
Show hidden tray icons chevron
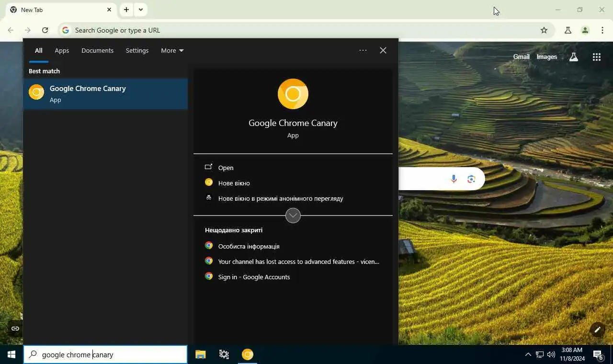[x=528, y=354]
